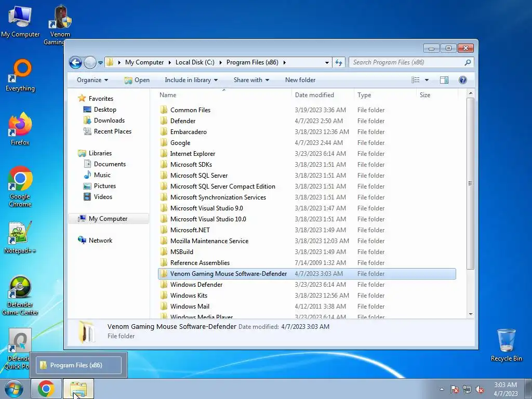Open the Videos library
The width and height of the screenshot is (532, 399).
(x=103, y=197)
